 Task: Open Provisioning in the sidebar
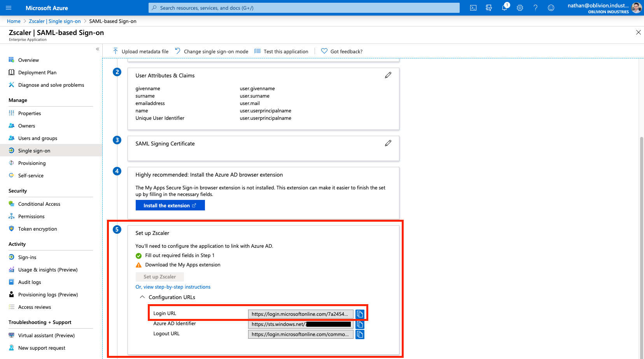(32, 163)
